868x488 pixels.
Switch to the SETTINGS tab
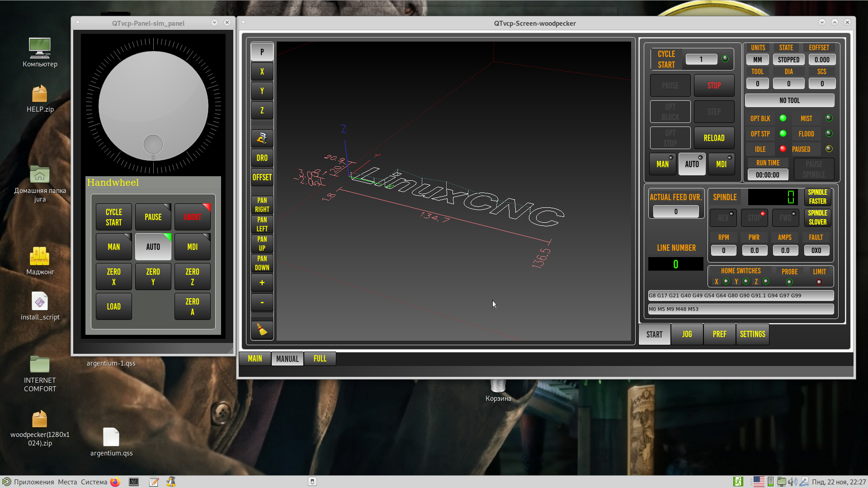[x=752, y=334]
